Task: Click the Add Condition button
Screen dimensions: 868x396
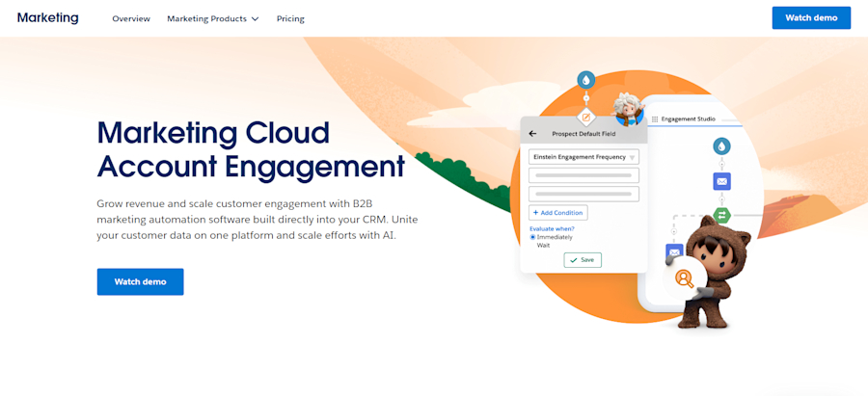Action: (558, 212)
